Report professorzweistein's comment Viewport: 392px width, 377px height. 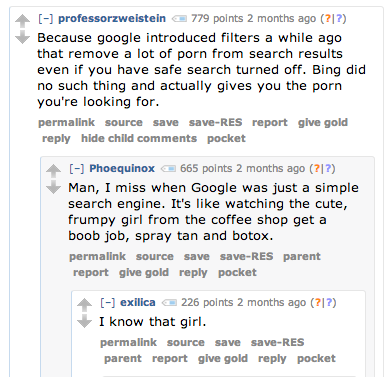pos(270,123)
